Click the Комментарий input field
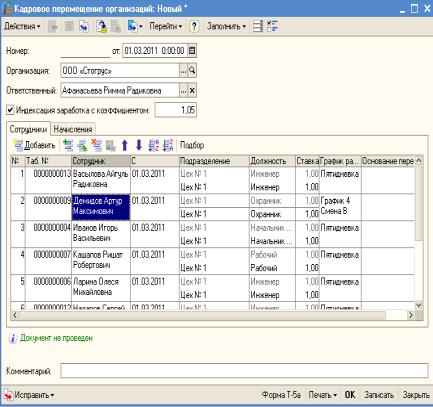The image size is (433, 407). click(x=244, y=371)
